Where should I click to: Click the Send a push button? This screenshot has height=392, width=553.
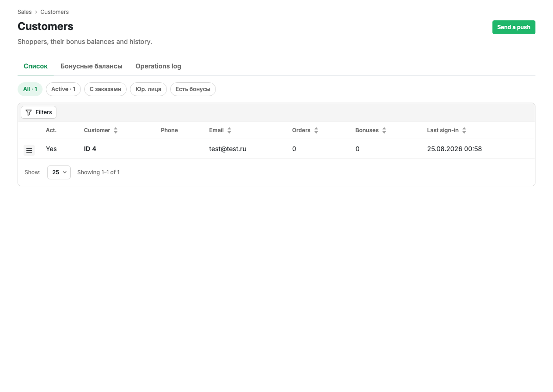pyautogui.click(x=514, y=27)
